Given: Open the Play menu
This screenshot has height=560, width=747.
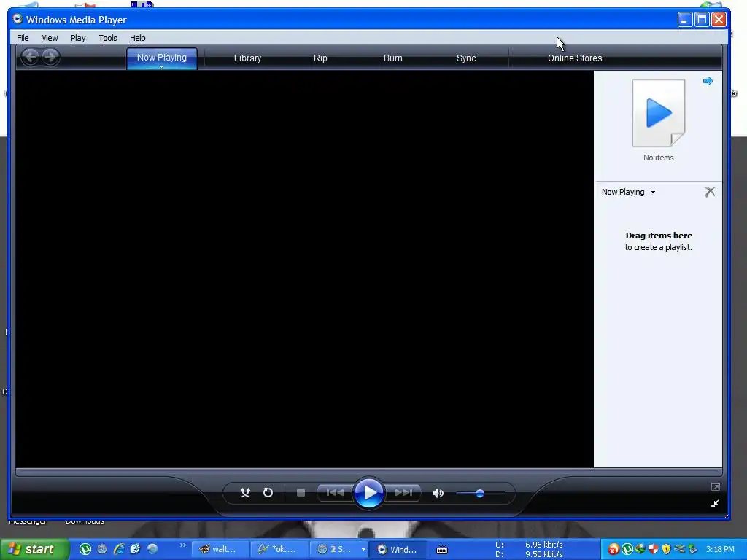Looking at the screenshot, I should coord(78,38).
